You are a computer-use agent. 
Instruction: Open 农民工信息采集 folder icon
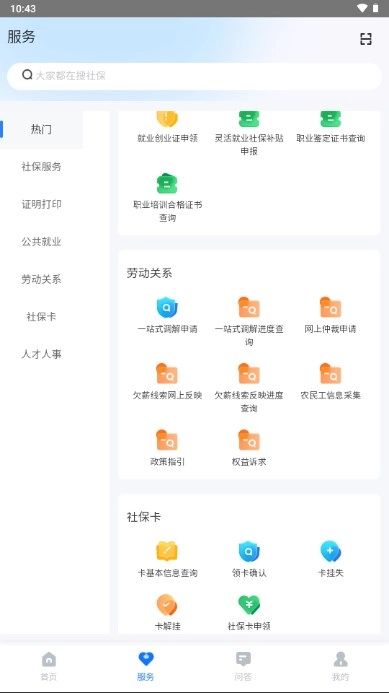(x=331, y=373)
